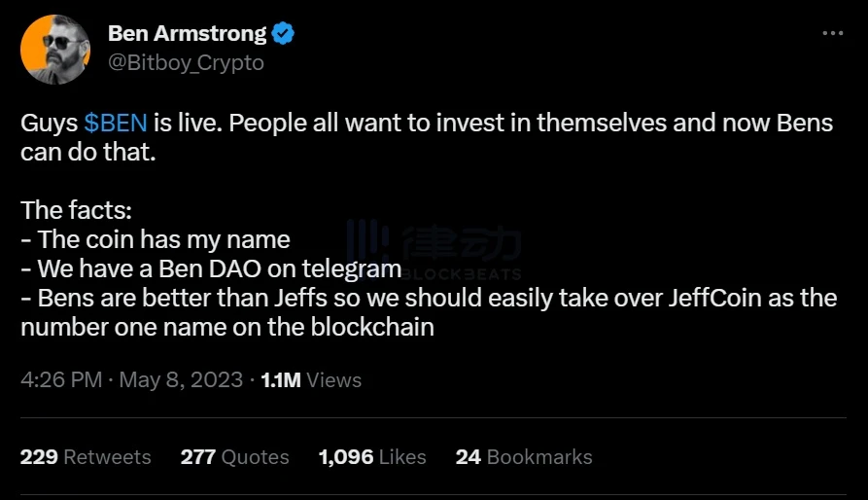Open the 4:26 PM timestamp link
The image size is (868, 500).
(x=61, y=379)
